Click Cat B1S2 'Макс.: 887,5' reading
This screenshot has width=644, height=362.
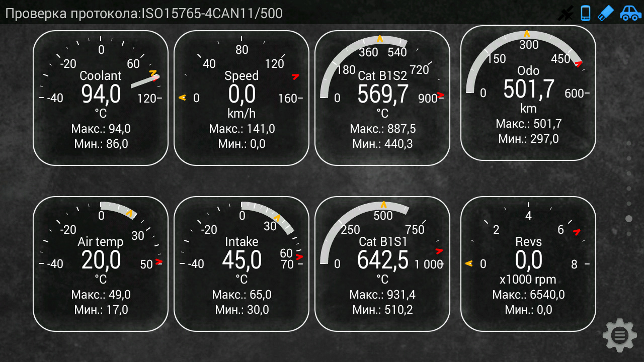pyautogui.click(x=383, y=129)
